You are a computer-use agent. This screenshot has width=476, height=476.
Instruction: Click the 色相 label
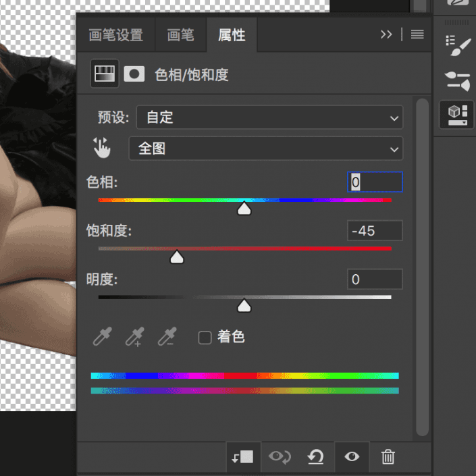point(102,182)
